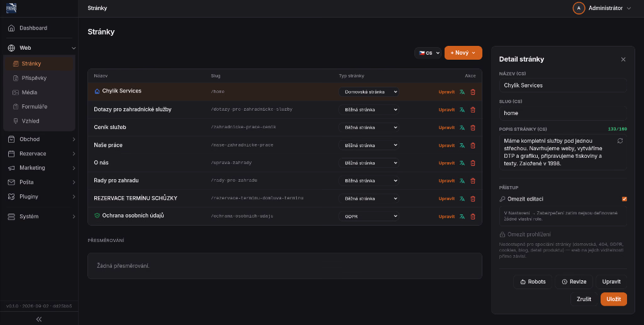644x325 pixels.
Task: Click the Robots button
Action: click(x=533, y=282)
